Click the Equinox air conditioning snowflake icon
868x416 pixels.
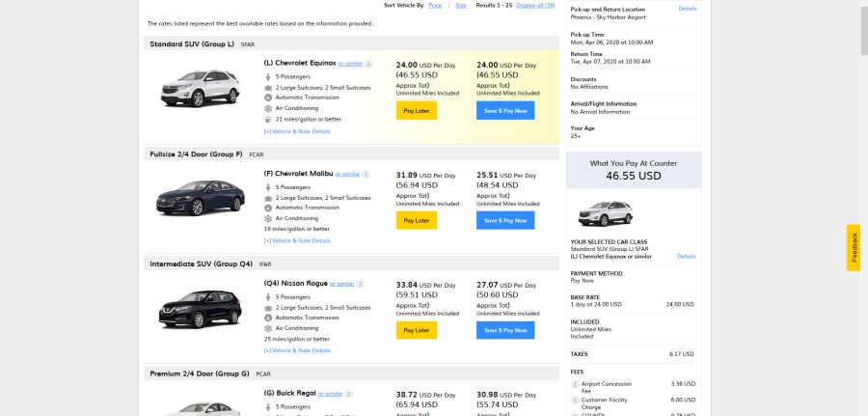268,108
